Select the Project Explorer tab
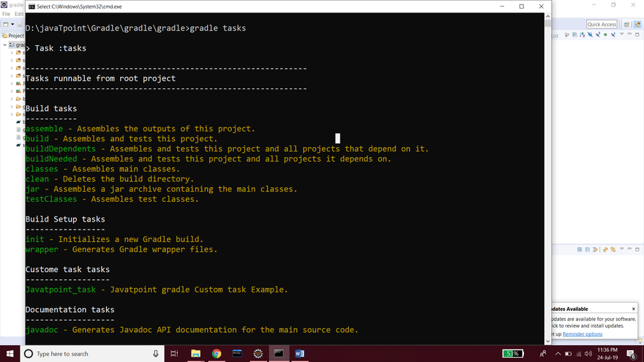Image resolution: width=644 pixels, height=362 pixels. pos(13,35)
